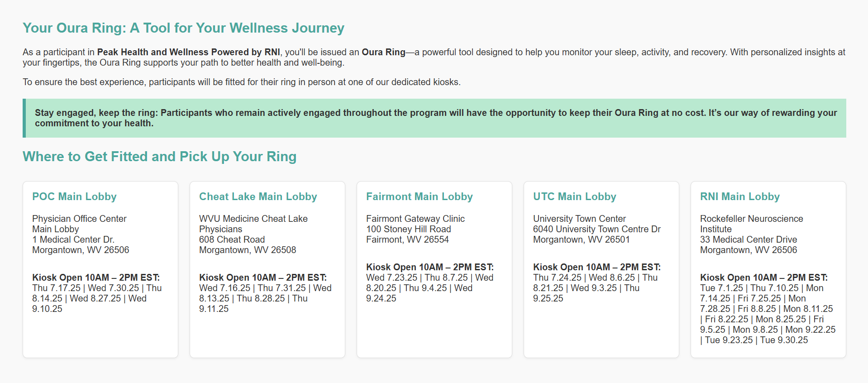Click the University Town Center address
868x383 pixels.
click(x=596, y=229)
